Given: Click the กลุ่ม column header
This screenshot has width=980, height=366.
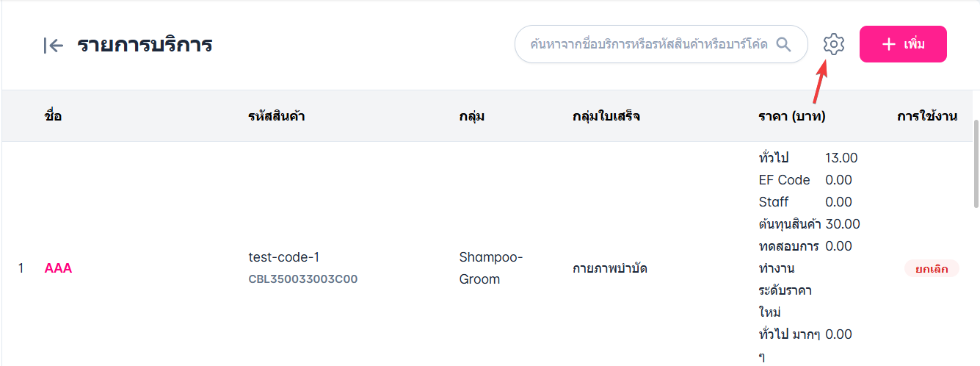Looking at the screenshot, I should pyautogui.click(x=472, y=116).
